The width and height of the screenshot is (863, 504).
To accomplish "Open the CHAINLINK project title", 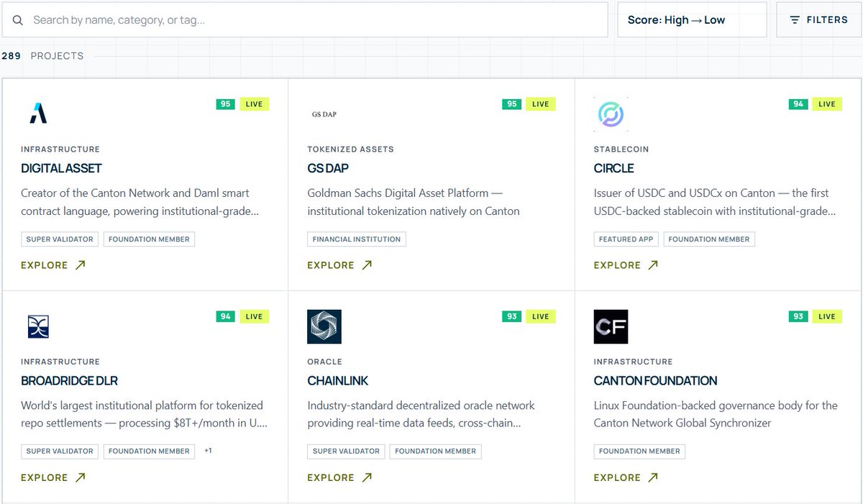I will tap(338, 380).
